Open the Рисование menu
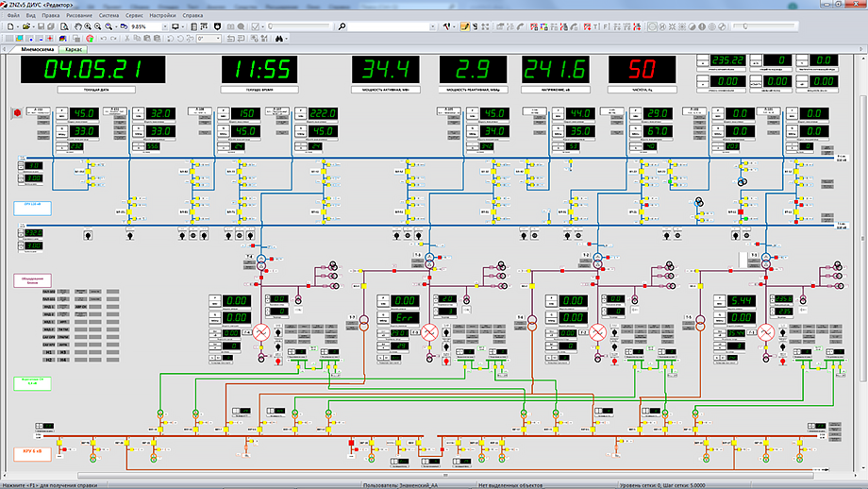 coord(80,16)
